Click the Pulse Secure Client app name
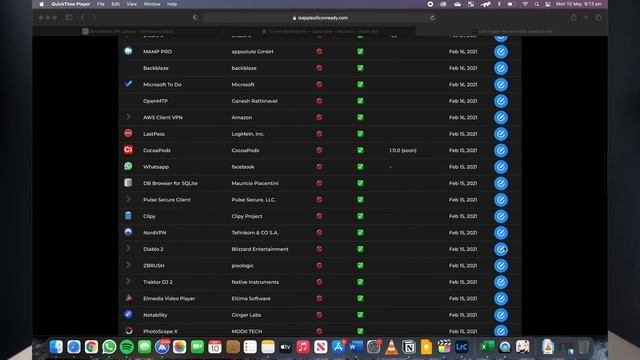 167,200
